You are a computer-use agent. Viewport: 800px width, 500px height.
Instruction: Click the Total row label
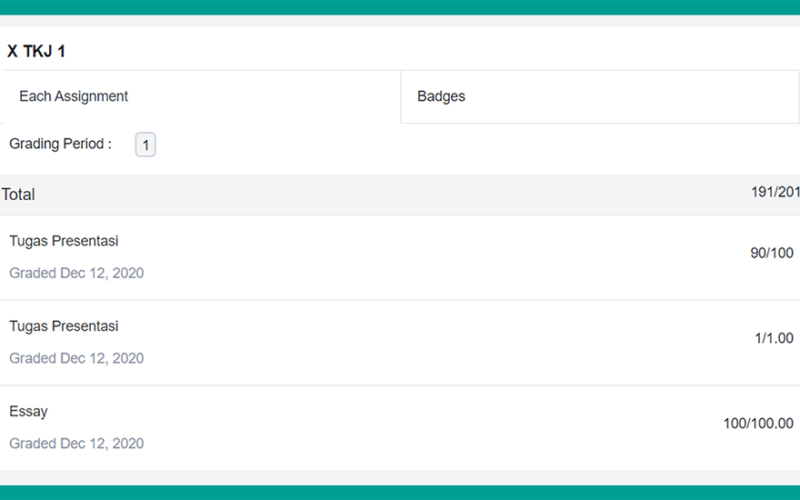[18, 194]
